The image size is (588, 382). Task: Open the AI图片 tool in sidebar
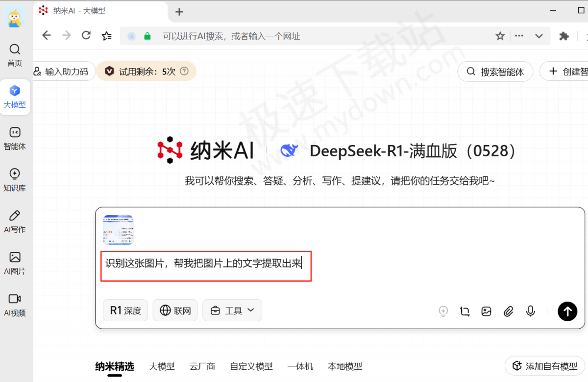(15, 263)
